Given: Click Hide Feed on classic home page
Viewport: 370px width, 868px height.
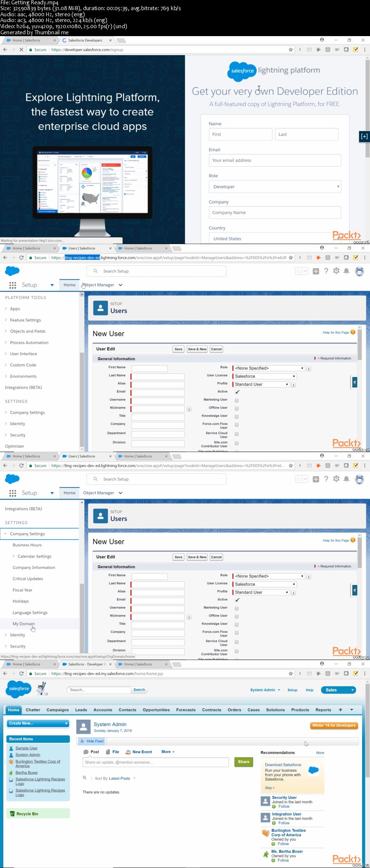Looking at the screenshot, I should 91,741.
